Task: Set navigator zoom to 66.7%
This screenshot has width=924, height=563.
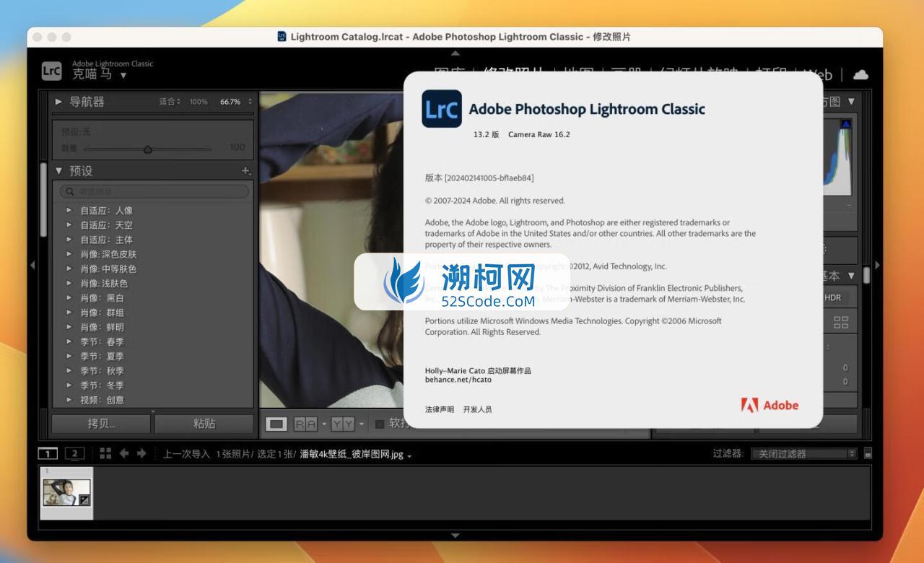Action: (x=230, y=102)
